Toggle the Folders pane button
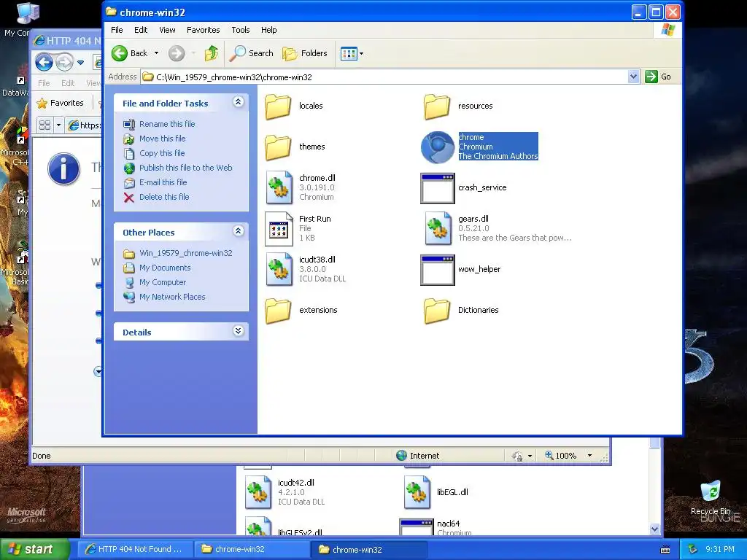The height and width of the screenshot is (560, 747). click(305, 53)
